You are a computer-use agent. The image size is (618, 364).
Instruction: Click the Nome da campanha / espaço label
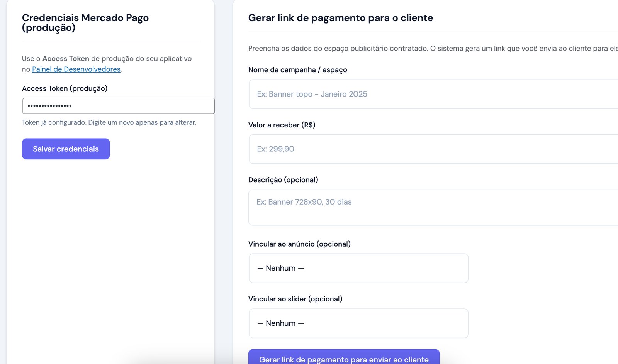(x=297, y=70)
